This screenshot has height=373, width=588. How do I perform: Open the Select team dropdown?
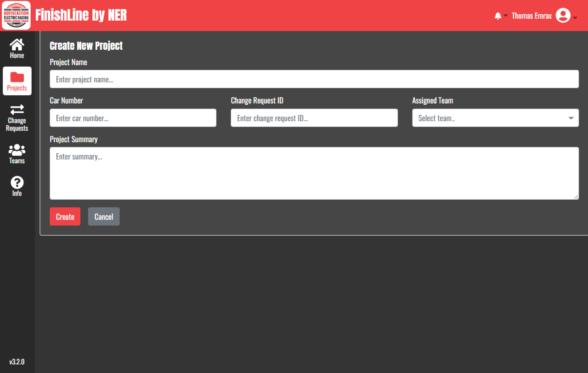495,118
